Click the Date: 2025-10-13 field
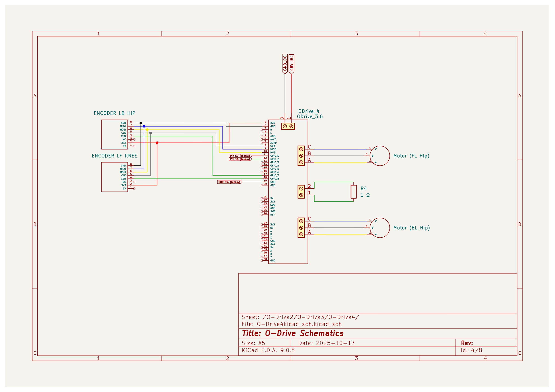The image size is (555, 392). [x=327, y=343]
